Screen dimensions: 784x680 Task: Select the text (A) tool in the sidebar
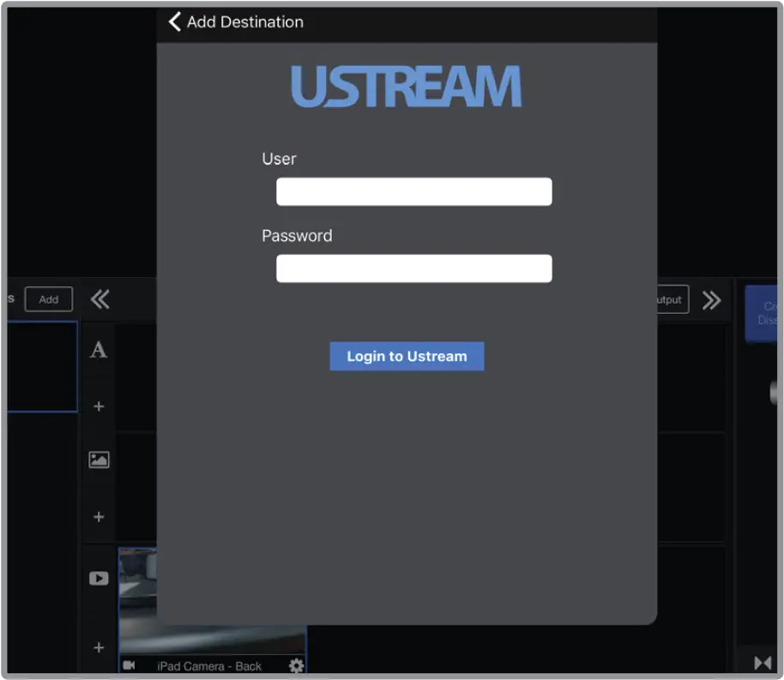point(99,350)
